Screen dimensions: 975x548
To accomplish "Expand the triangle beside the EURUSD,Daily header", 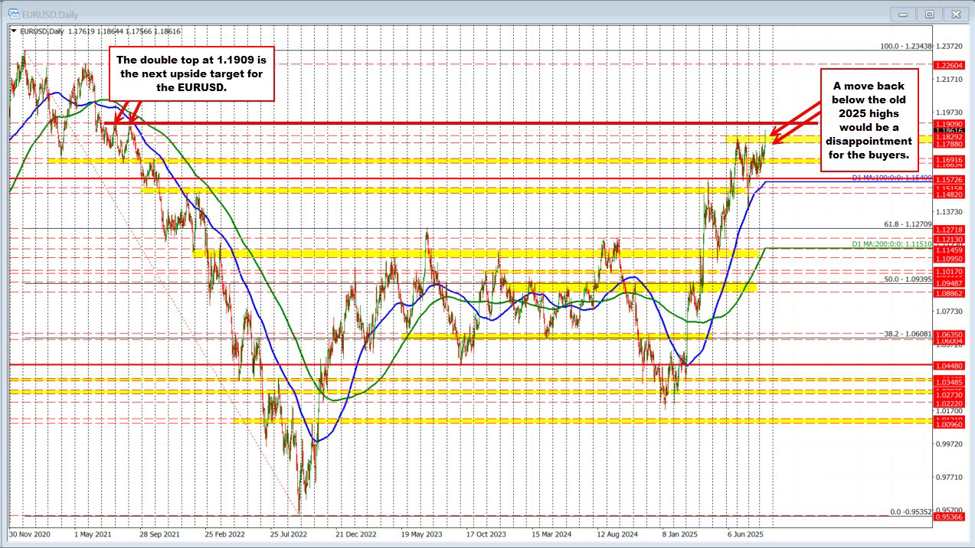I will coord(14,31).
